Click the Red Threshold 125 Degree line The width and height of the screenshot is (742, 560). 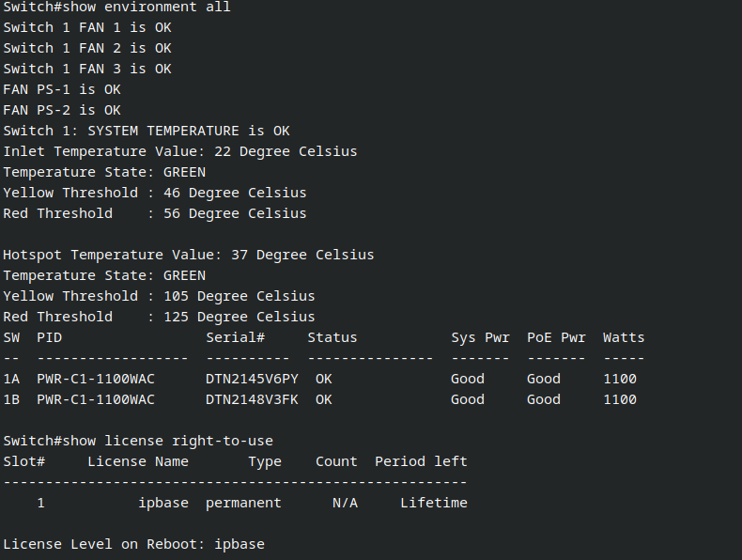[159, 317]
